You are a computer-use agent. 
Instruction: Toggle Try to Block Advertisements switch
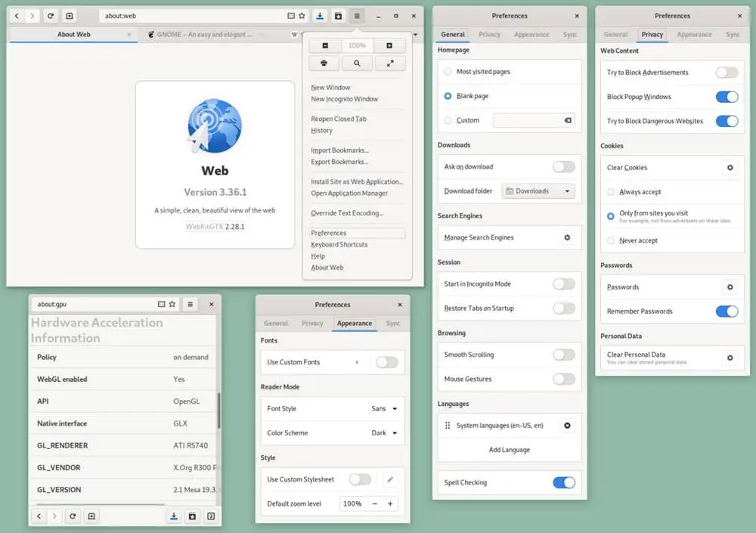[727, 73]
